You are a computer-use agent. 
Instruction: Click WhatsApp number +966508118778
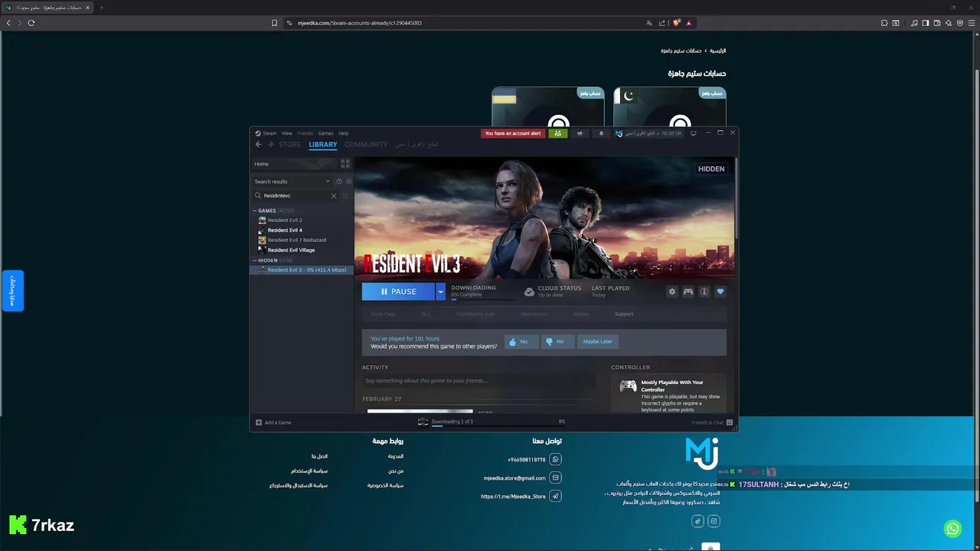pyautogui.click(x=527, y=459)
